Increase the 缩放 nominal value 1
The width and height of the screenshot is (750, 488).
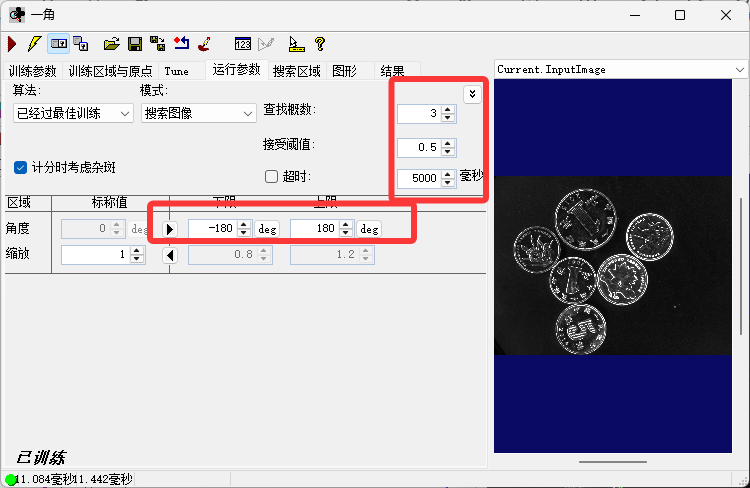(137, 251)
